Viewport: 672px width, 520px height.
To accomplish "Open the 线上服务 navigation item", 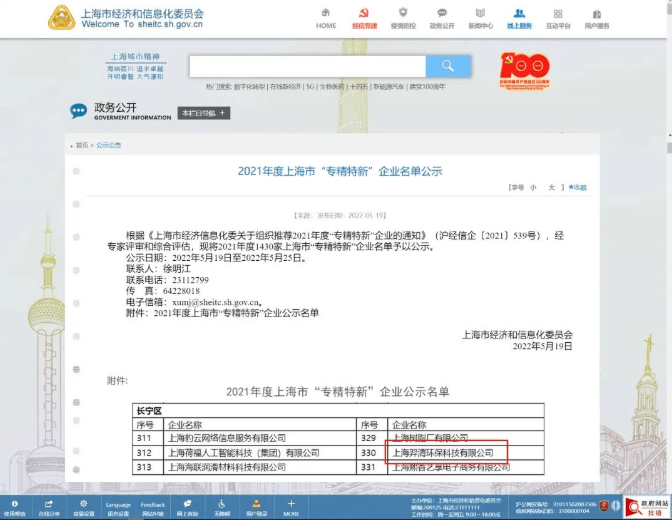I will (x=519, y=18).
